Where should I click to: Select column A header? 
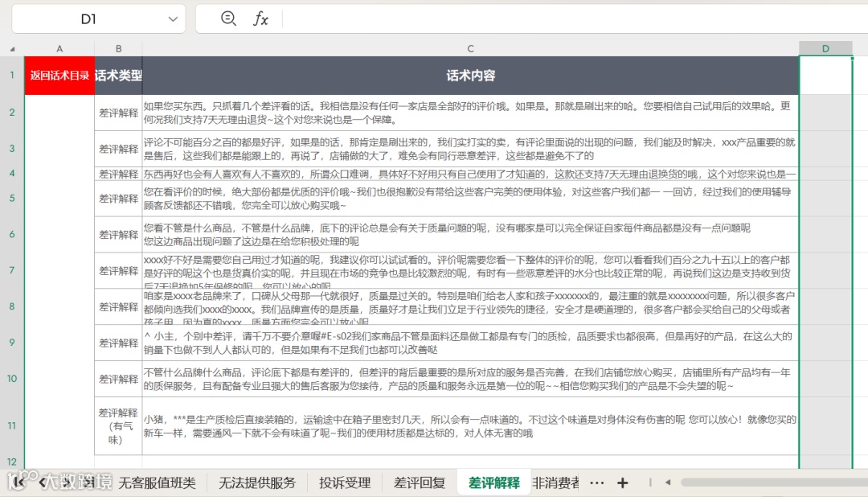tap(59, 49)
